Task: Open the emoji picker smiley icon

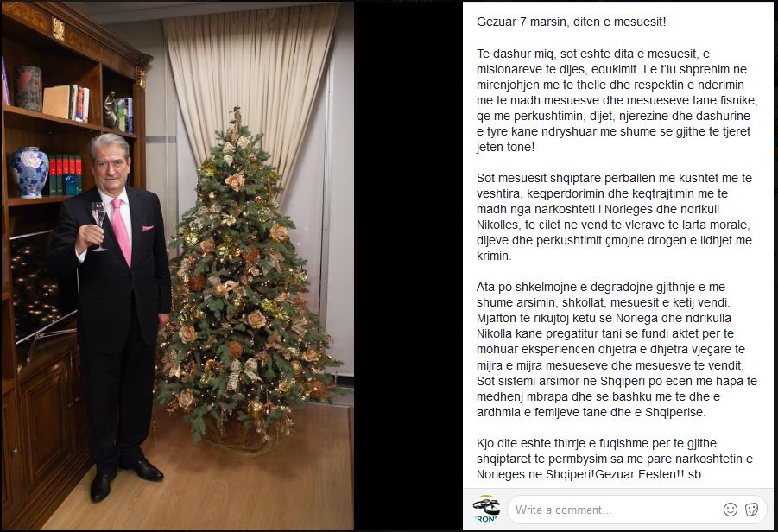Action: (x=731, y=510)
